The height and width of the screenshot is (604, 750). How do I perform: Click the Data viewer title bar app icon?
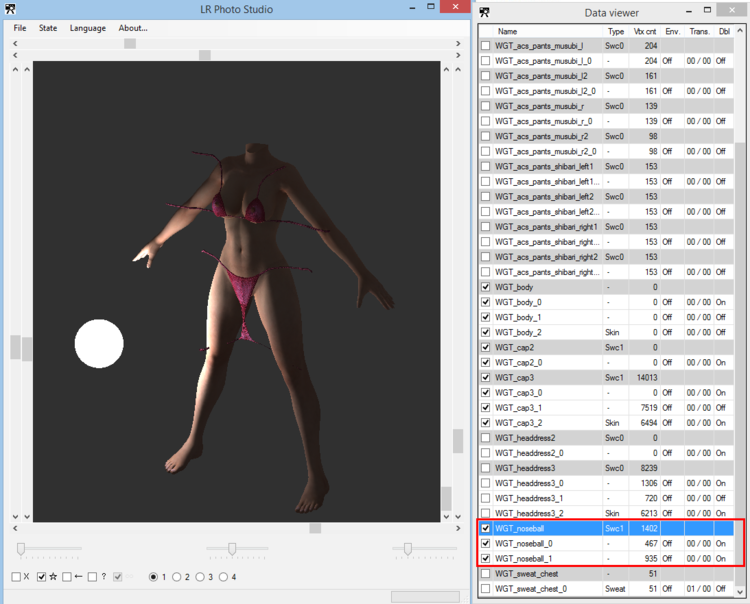tap(484, 12)
